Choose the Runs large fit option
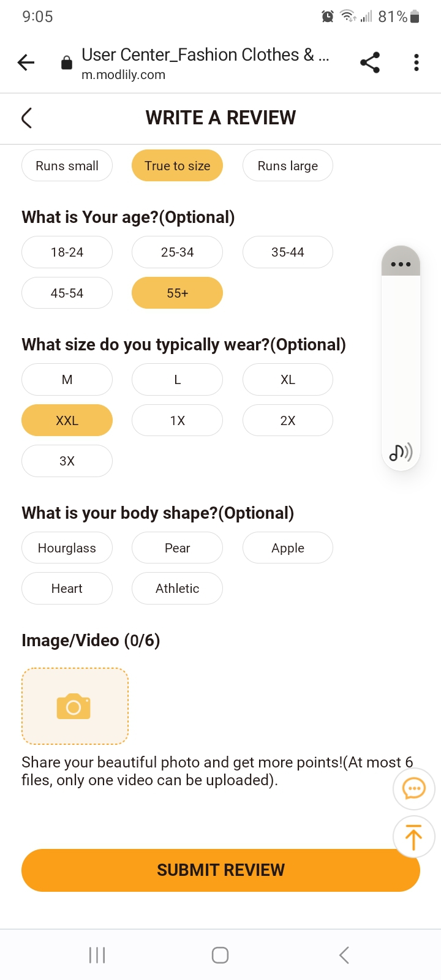Image resolution: width=441 pixels, height=980 pixels. coord(287,166)
